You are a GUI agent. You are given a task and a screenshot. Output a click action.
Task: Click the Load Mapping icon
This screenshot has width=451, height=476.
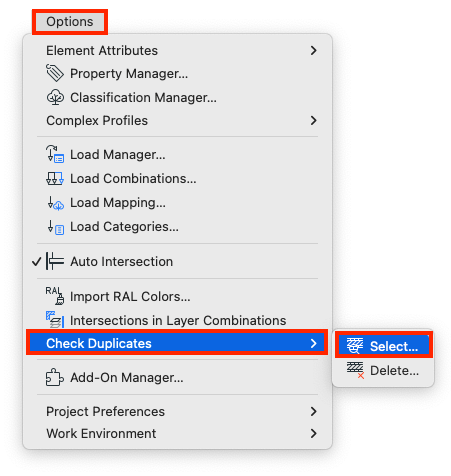pos(55,203)
